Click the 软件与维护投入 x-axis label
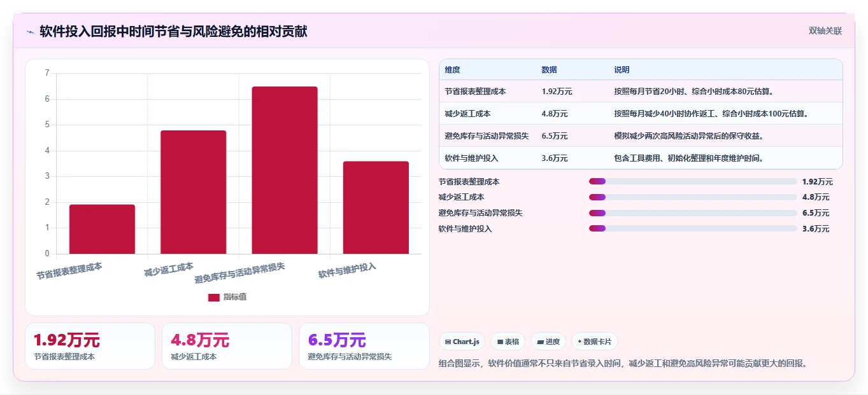 coord(347,270)
